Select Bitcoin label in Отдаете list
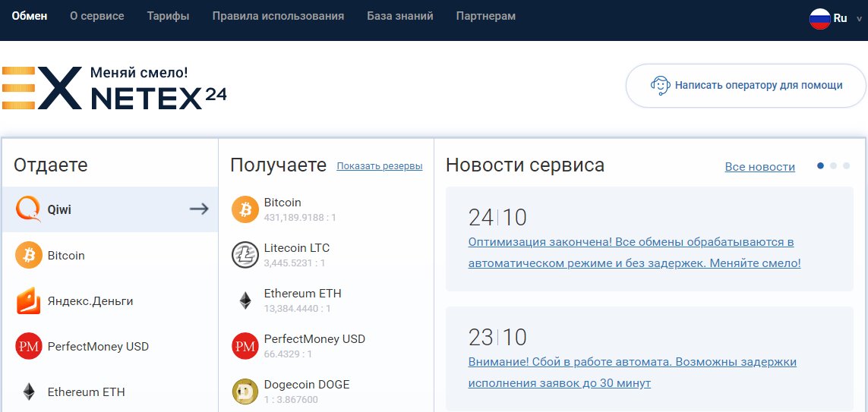The image size is (868, 412). (x=66, y=256)
